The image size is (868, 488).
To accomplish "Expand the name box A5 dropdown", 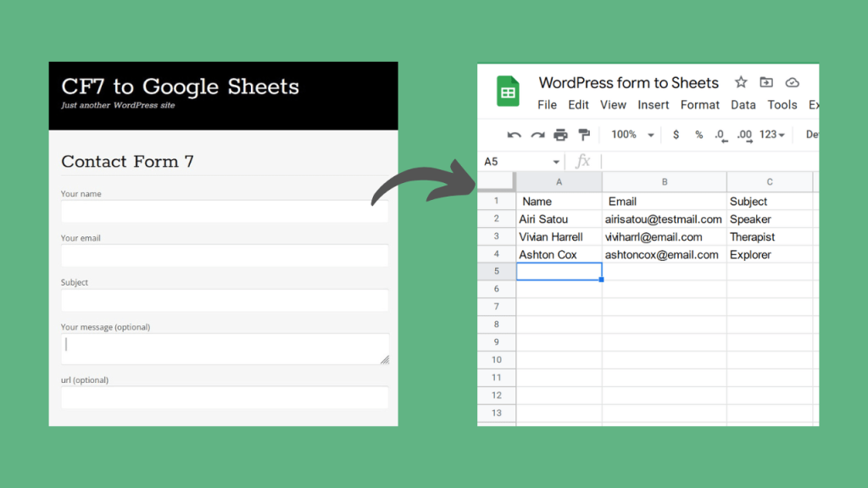I will click(556, 162).
